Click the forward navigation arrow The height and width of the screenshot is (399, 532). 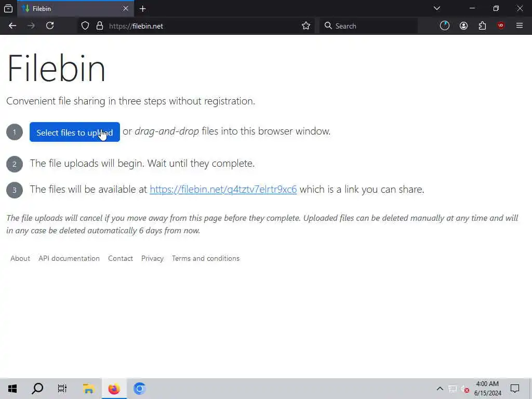tap(31, 26)
